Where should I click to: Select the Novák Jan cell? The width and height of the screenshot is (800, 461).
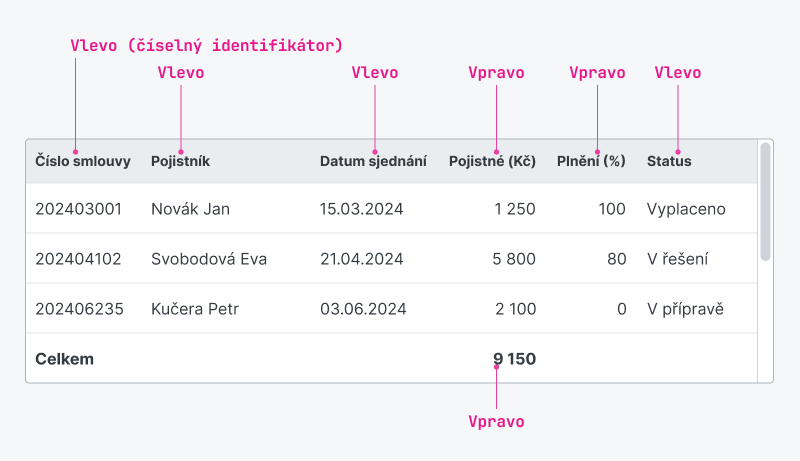(190, 209)
